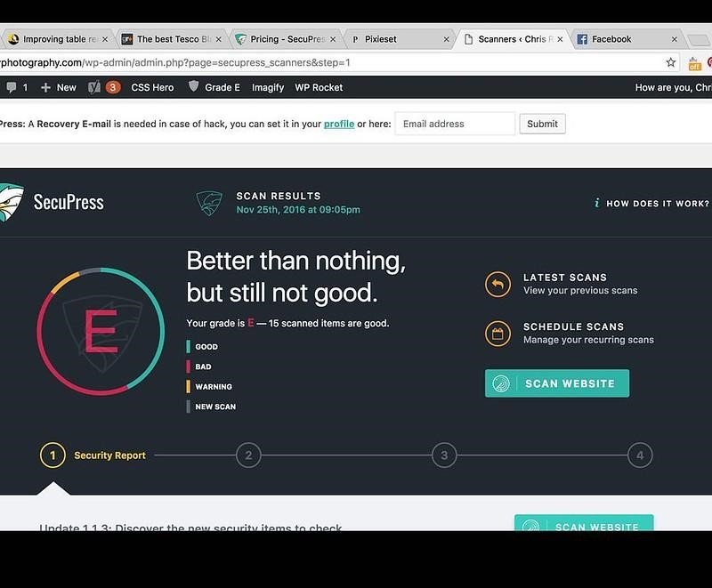Close the Tesco tab
Viewport: 712px width, 588px height.
click(x=218, y=39)
